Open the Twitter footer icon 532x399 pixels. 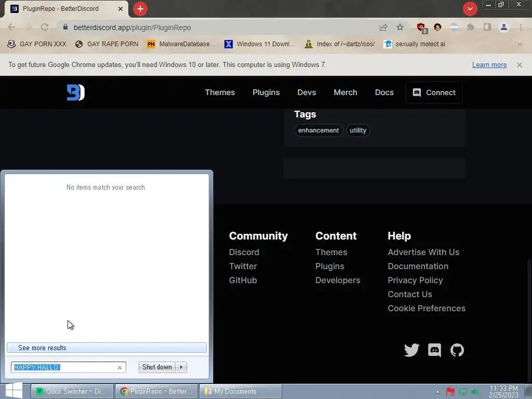point(411,350)
